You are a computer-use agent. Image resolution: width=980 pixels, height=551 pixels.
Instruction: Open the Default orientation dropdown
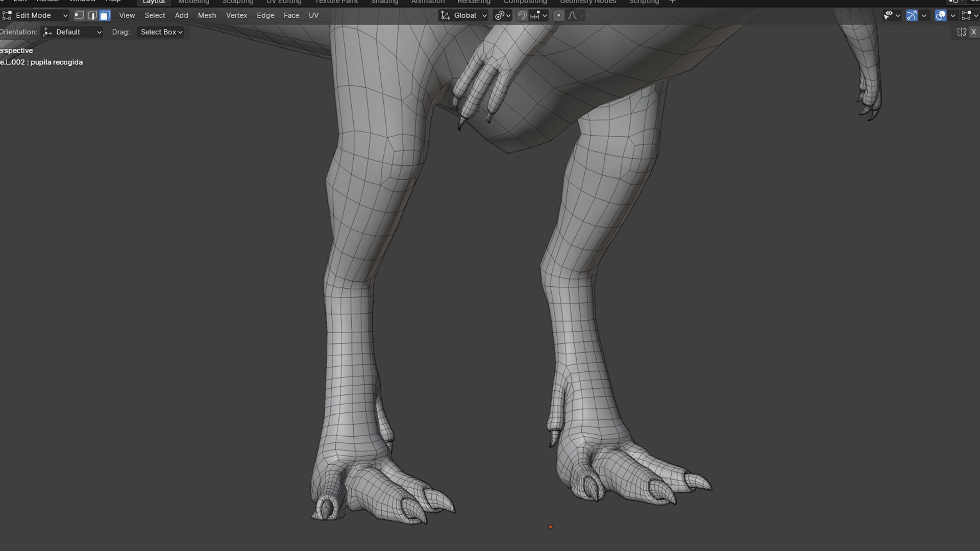[x=72, y=32]
